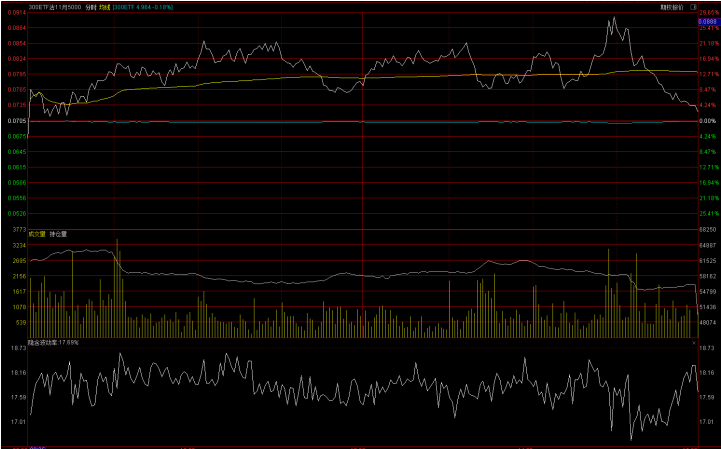The image size is (721, 449).
Task: Click the blue time marker at bottom-left corner
Action: point(38,446)
